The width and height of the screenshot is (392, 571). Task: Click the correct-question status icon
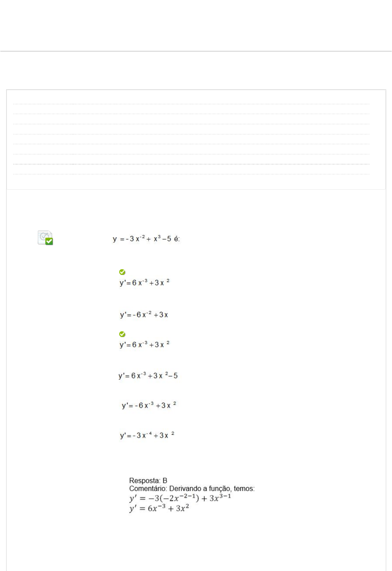[x=46, y=238]
